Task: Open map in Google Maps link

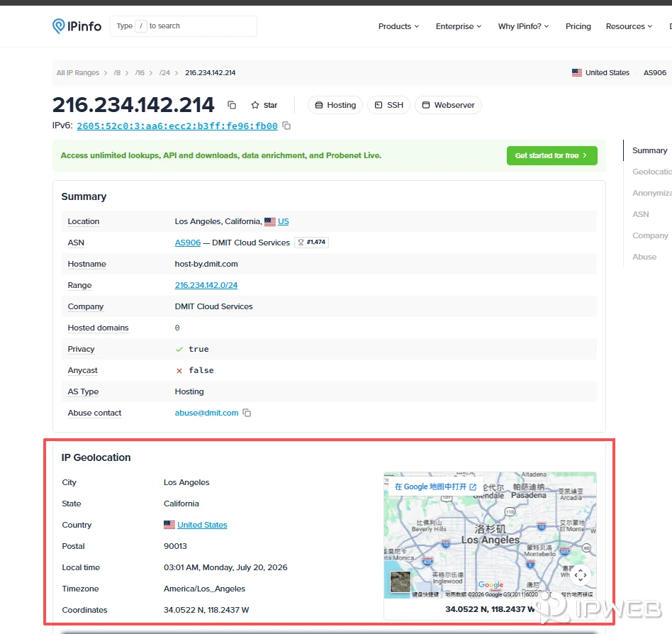Action: point(435,487)
